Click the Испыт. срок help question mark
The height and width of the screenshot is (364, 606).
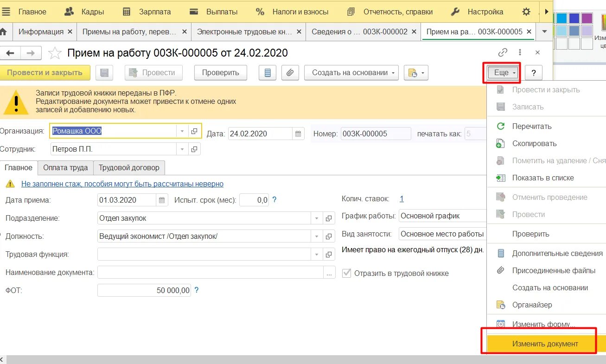[274, 200]
